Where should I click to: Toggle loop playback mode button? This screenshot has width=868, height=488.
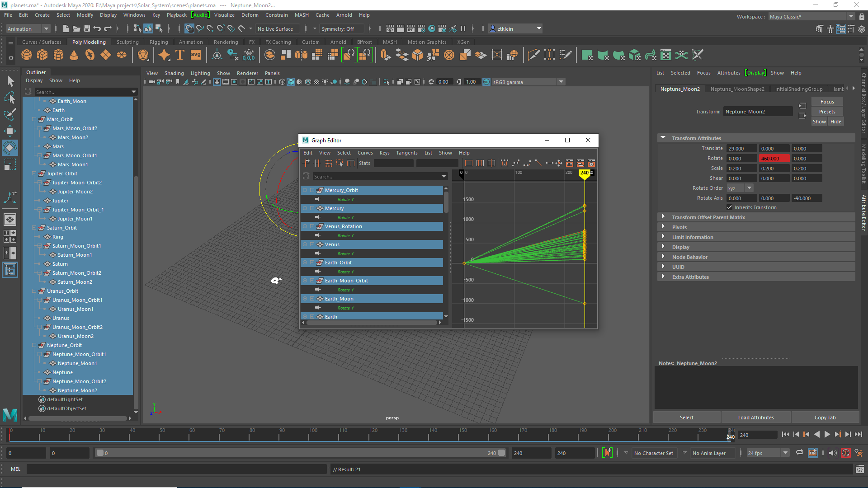(799, 453)
